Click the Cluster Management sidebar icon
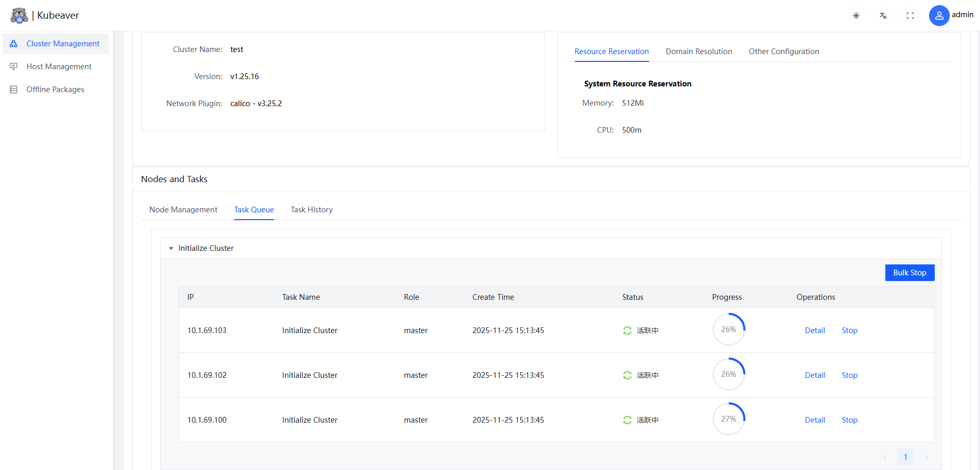 (x=14, y=44)
